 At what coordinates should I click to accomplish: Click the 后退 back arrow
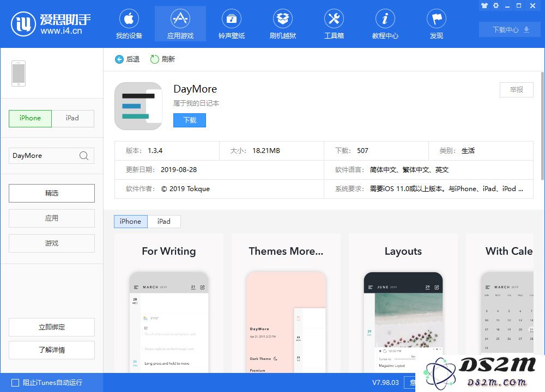[119, 59]
